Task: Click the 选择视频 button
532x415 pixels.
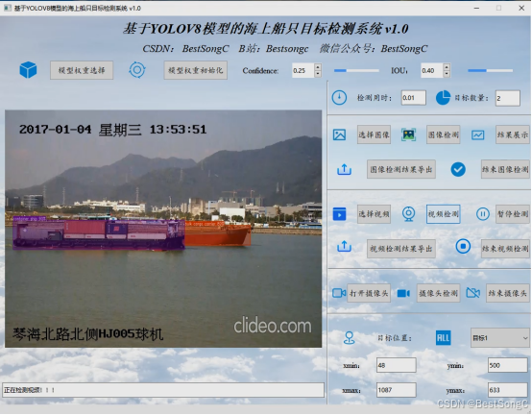Action: tap(374, 214)
